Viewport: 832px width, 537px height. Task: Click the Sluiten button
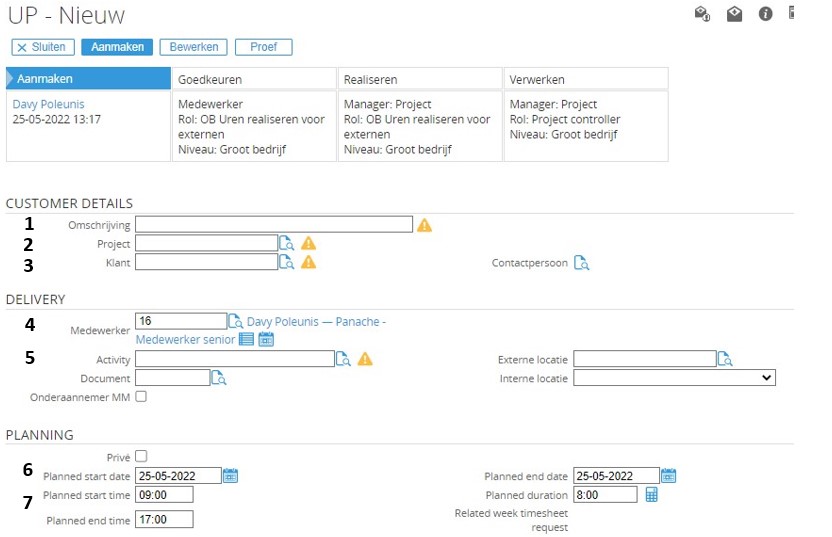(42, 47)
